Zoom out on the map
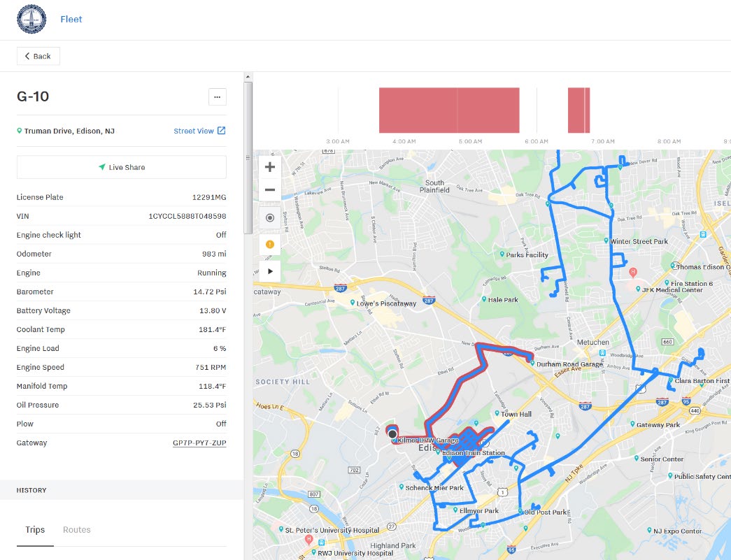The image size is (731, 560). coord(270,189)
